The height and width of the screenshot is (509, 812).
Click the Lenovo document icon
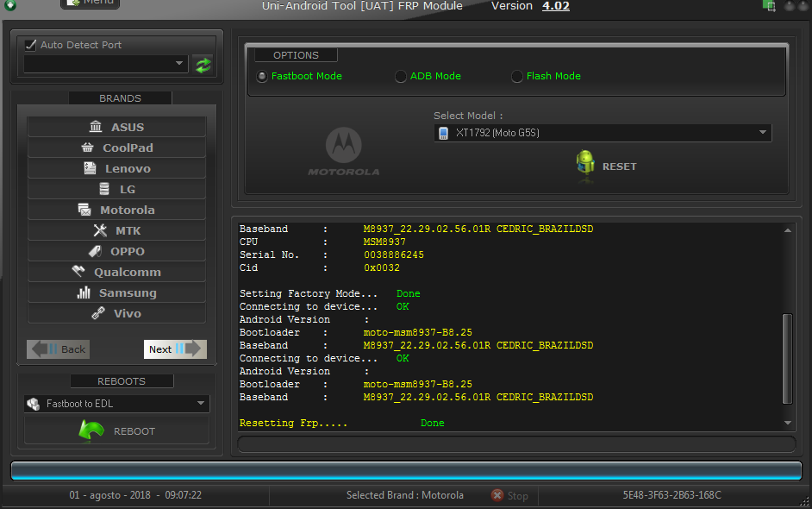click(x=91, y=168)
